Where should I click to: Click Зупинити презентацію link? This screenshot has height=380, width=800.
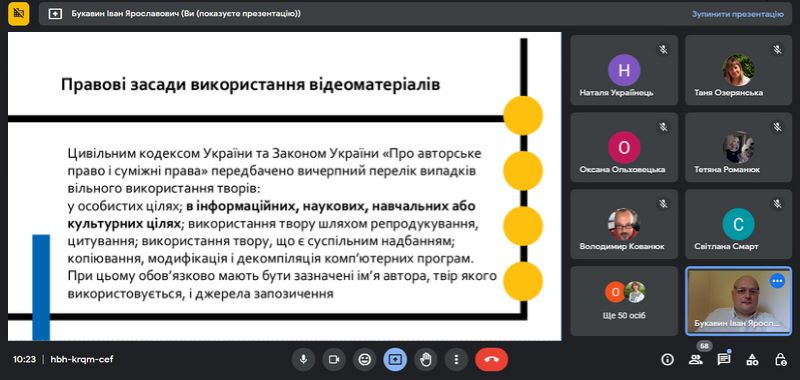[x=737, y=14]
